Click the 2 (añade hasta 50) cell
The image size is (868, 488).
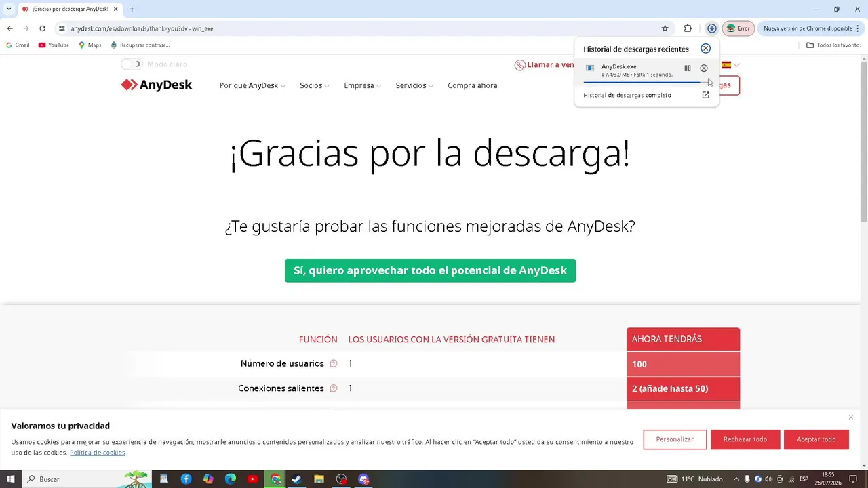(683, 389)
